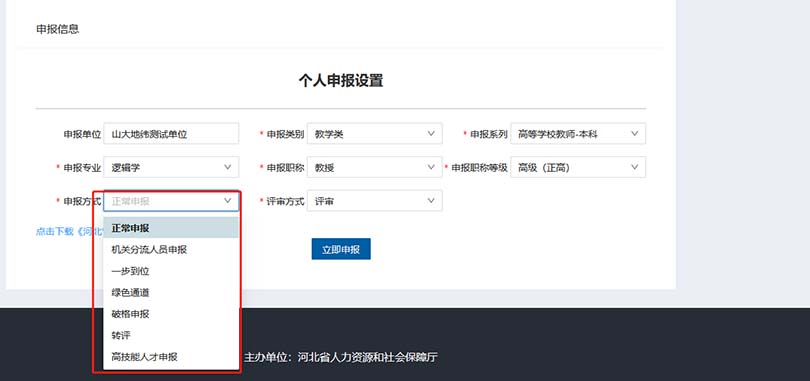Click the 主办单位 footer text

[341, 357]
